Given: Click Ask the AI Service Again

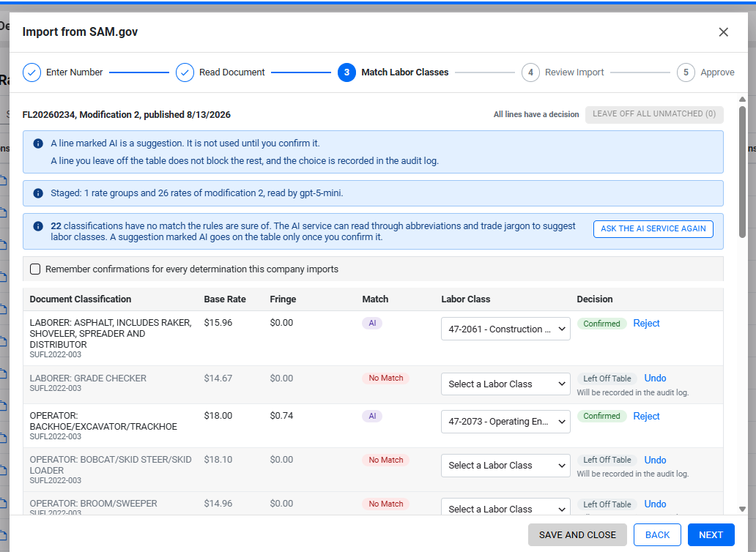Looking at the screenshot, I should tap(653, 229).
